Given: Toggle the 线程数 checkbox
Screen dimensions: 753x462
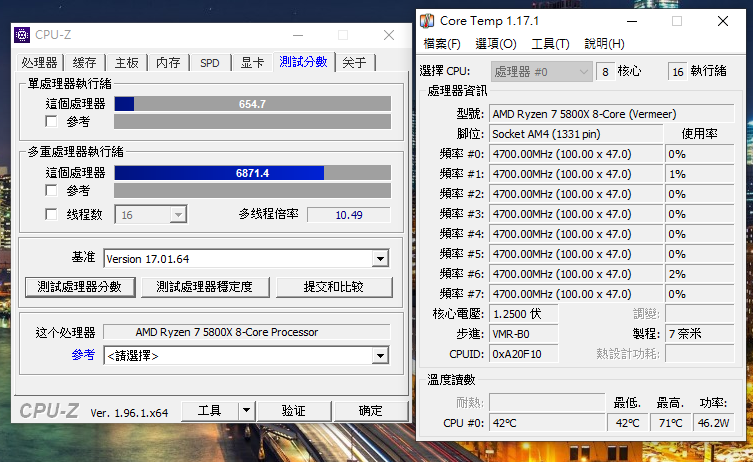Looking at the screenshot, I should click(51, 214).
